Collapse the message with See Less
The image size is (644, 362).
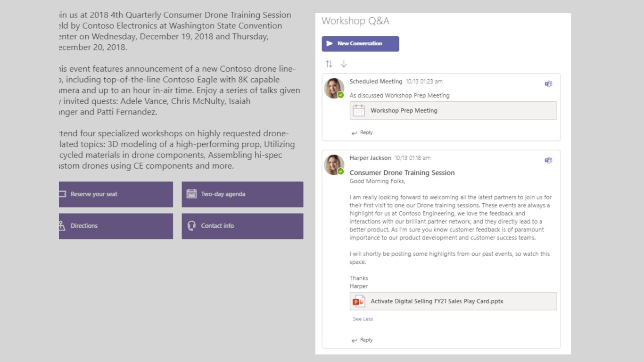pyautogui.click(x=363, y=319)
